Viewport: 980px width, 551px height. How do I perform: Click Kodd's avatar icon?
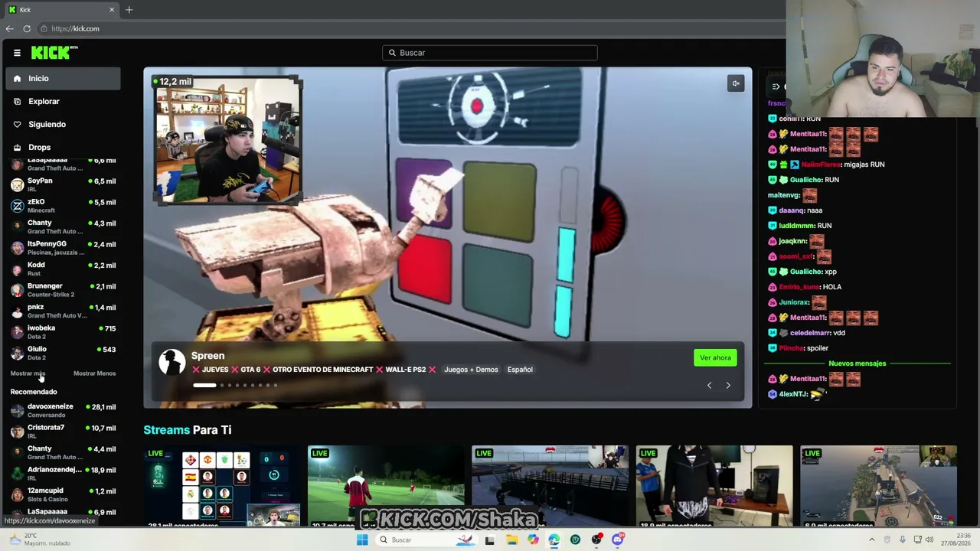[x=17, y=269]
